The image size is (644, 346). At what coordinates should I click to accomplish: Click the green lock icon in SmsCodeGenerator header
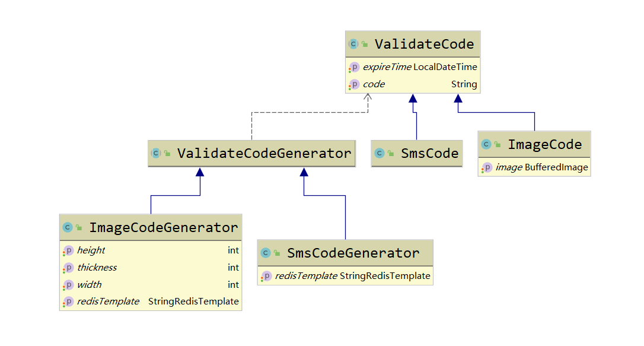(277, 253)
